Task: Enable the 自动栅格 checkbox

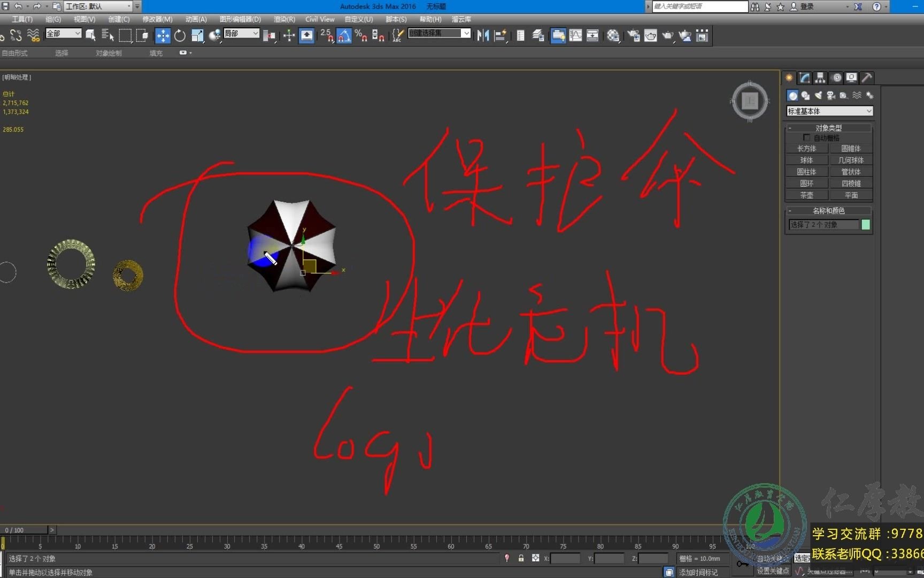Action: [x=806, y=138]
